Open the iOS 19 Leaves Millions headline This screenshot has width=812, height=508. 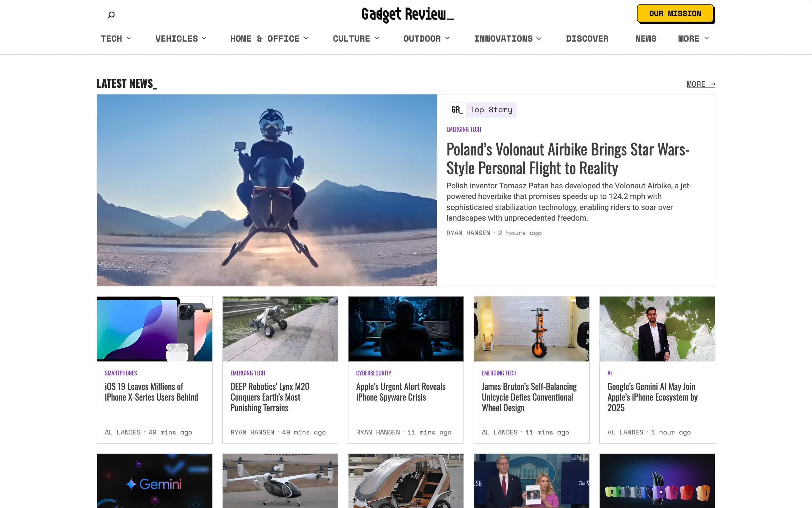coord(151,392)
